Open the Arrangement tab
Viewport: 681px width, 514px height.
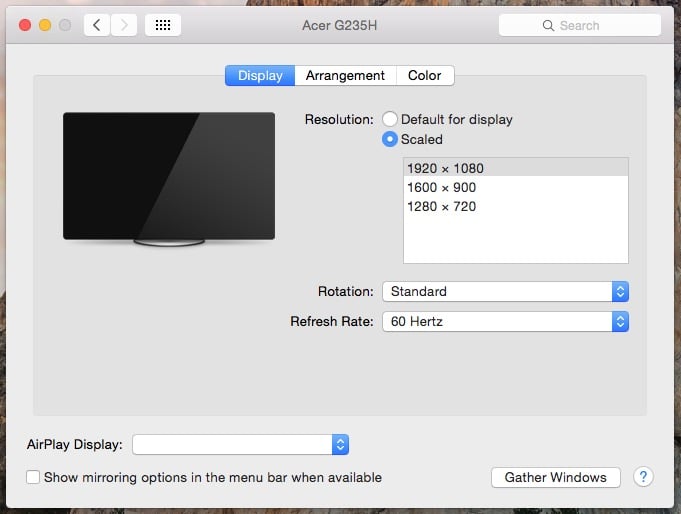345,76
